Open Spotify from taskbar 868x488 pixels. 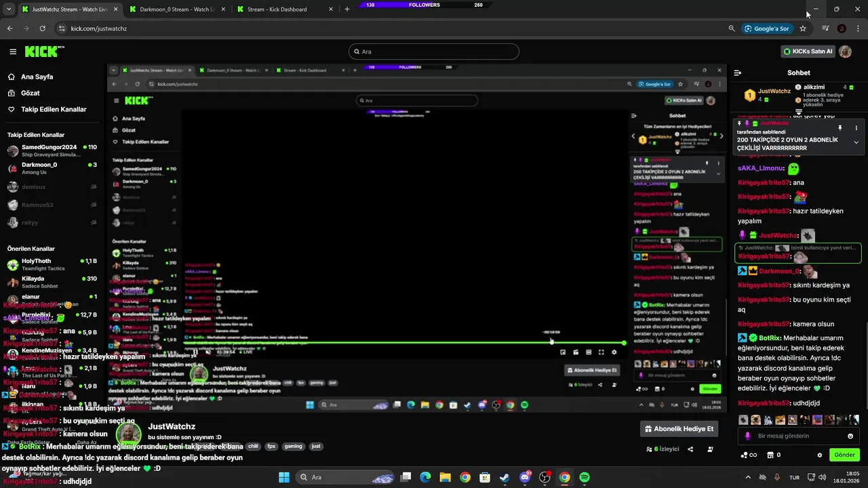pyautogui.click(x=585, y=477)
